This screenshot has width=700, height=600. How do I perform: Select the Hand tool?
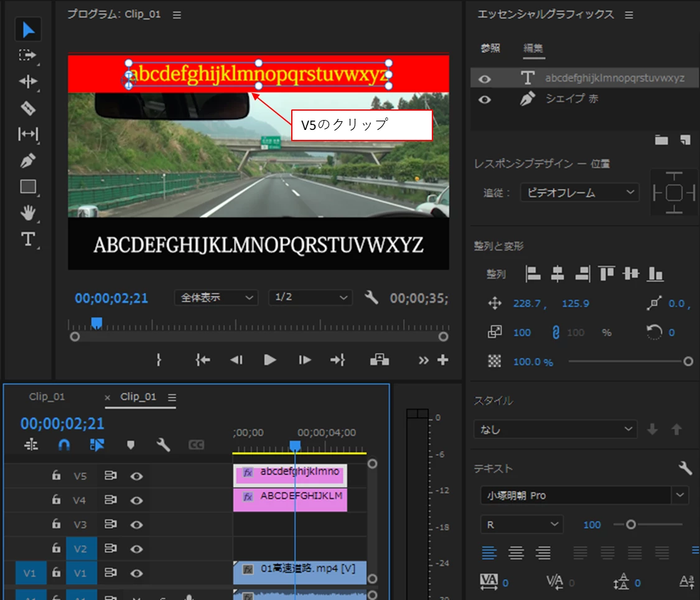pyautogui.click(x=27, y=213)
